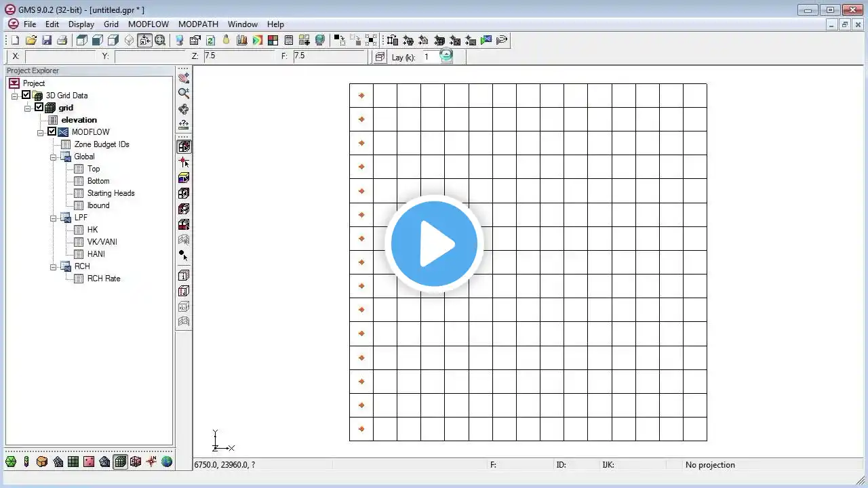Click the Y coordinate input field

[x=150, y=56]
